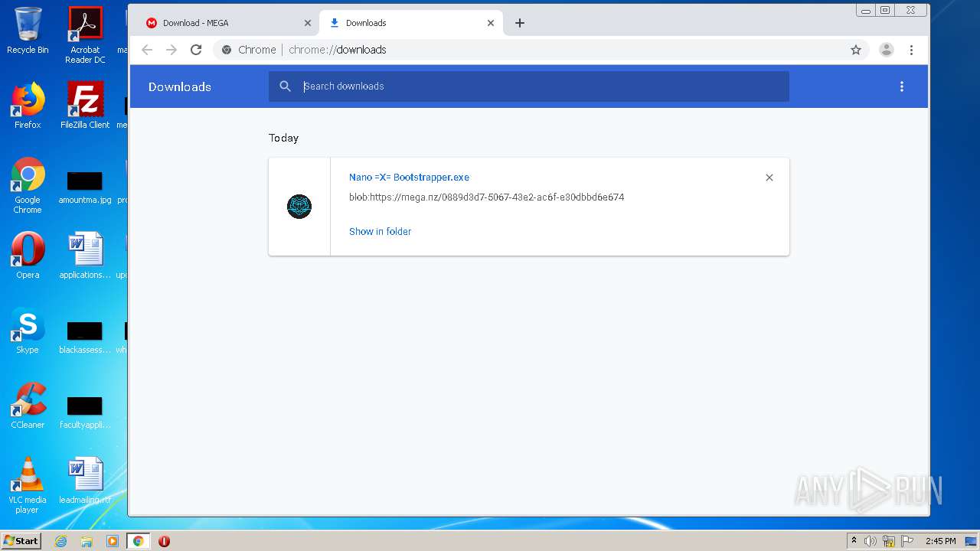Open Windows Explorer from taskbar
980x551 pixels.
click(87, 541)
